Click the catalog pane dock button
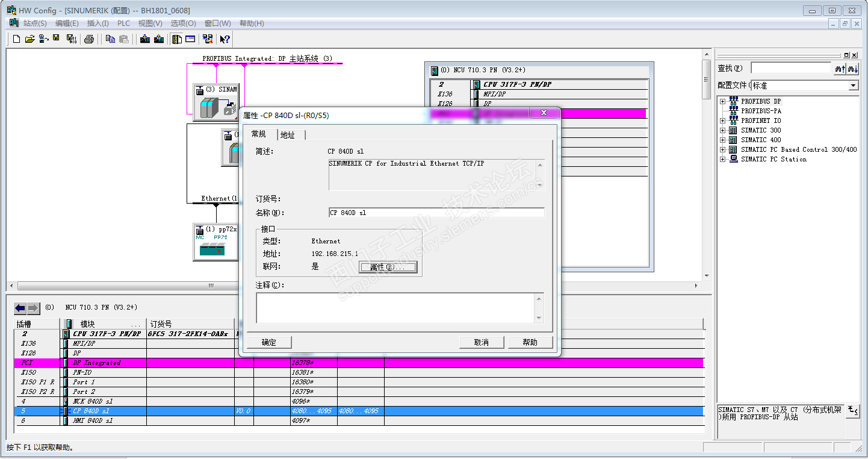The width and height of the screenshot is (868, 459). tap(846, 55)
